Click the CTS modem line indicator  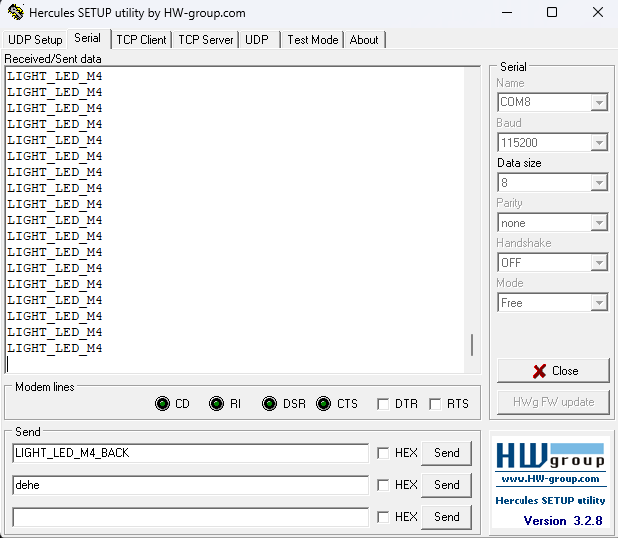pyautogui.click(x=324, y=404)
